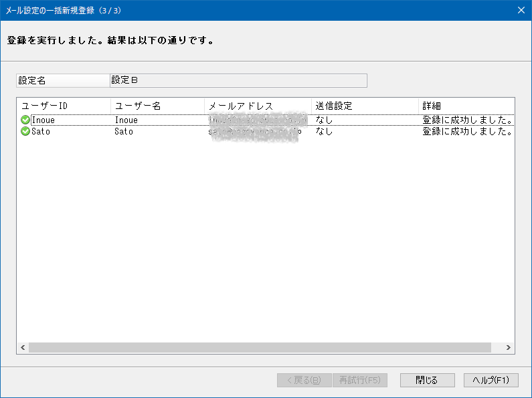
Task: Sort by メールアドレス column header
Action: [x=258, y=106]
